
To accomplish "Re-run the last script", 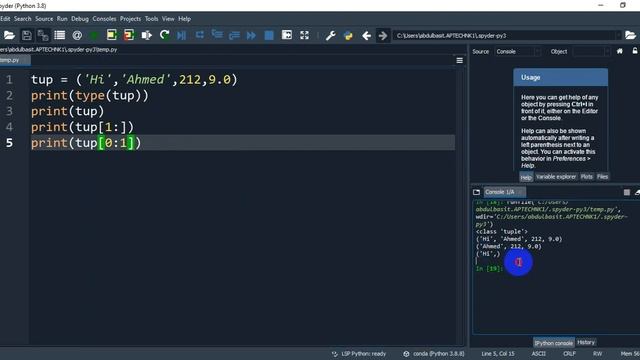I will (164, 35).
